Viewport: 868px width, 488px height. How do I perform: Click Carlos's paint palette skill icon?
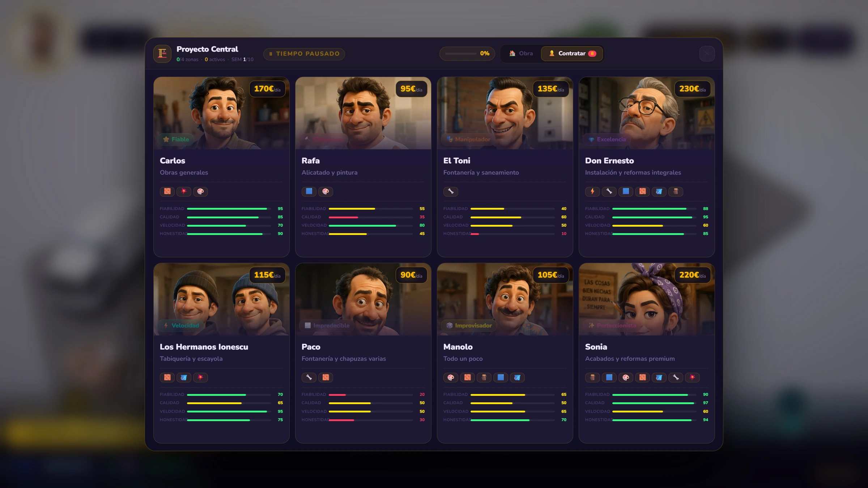(200, 191)
